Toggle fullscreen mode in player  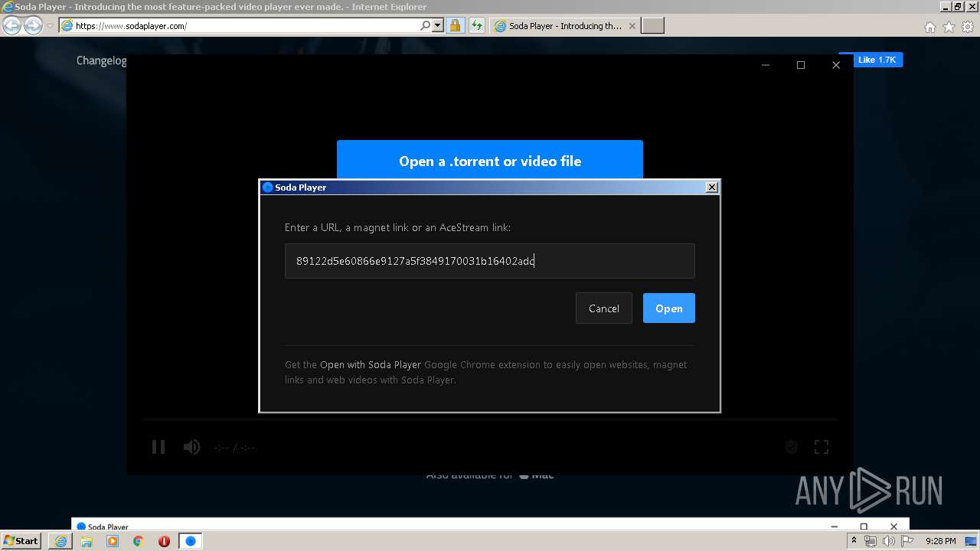pyautogui.click(x=821, y=447)
